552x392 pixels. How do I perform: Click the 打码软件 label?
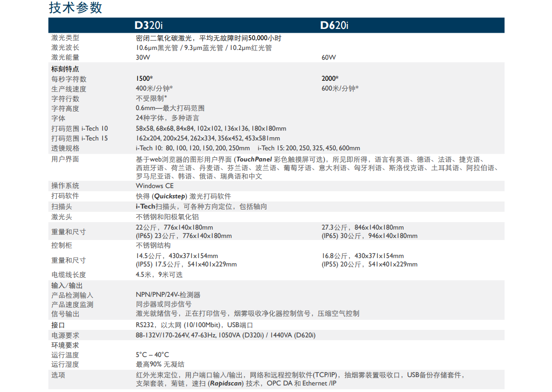coord(65,196)
